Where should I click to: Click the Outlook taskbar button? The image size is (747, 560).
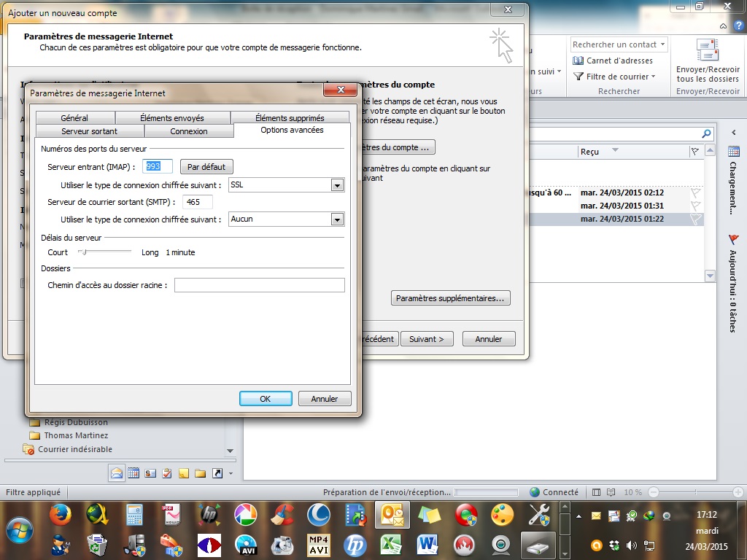(392, 515)
